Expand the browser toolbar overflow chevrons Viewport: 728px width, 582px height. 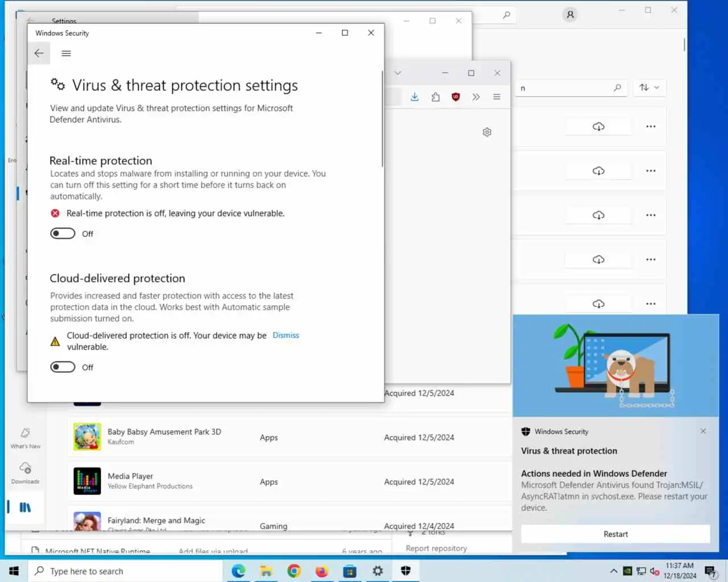coord(476,97)
